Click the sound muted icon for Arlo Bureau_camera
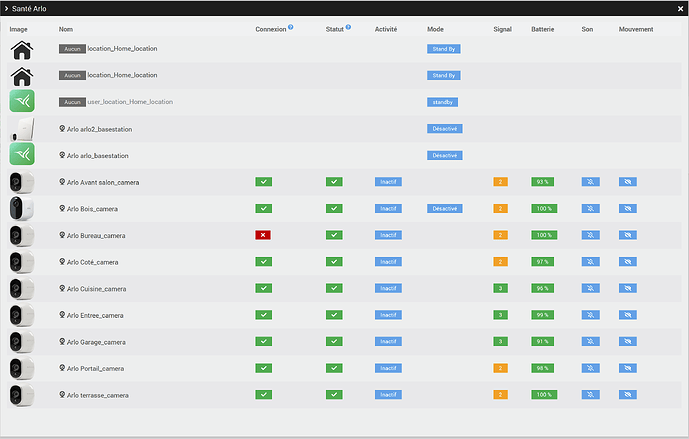The width and height of the screenshot is (689, 439). [x=591, y=235]
